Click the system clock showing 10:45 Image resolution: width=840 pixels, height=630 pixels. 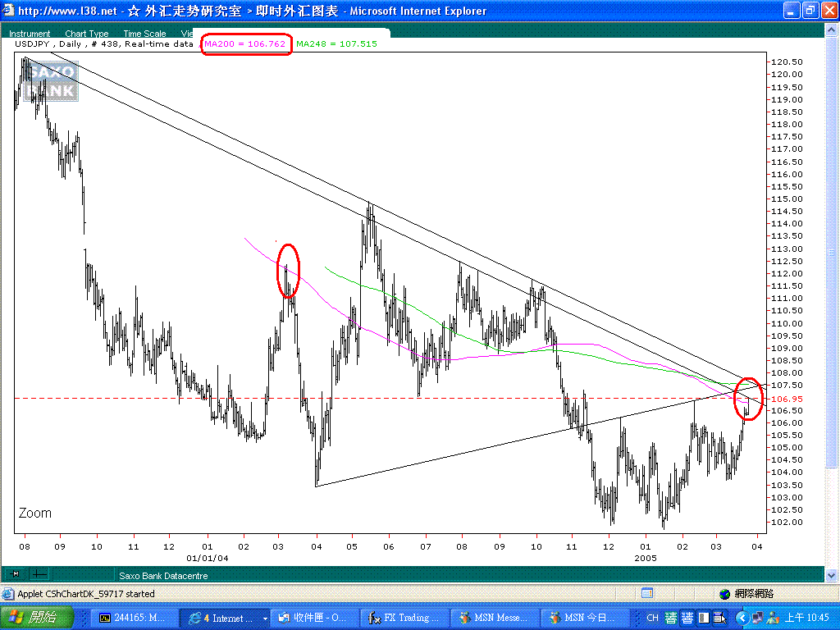click(x=807, y=618)
